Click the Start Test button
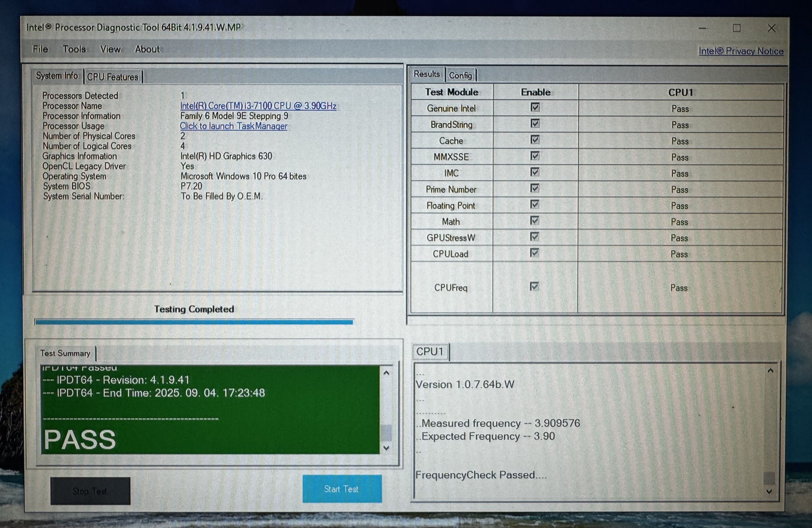The height and width of the screenshot is (528, 812). (x=342, y=489)
